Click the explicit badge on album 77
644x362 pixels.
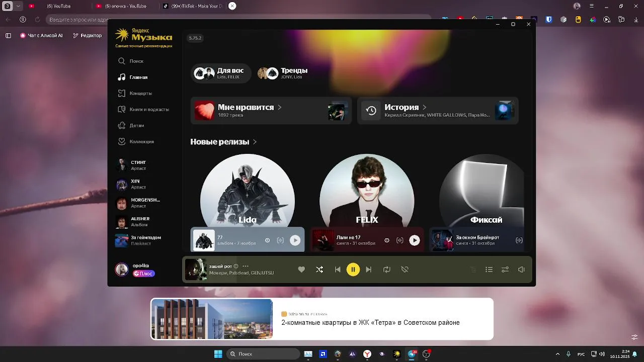tap(267, 240)
